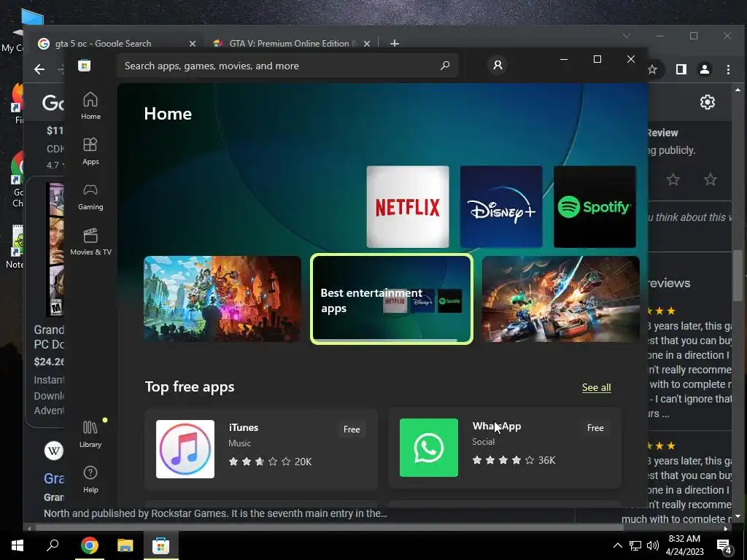The height and width of the screenshot is (560, 747).
Task: Open the Apps section in the sidebar
Action: pyautogui.click(x=90, y=151)
